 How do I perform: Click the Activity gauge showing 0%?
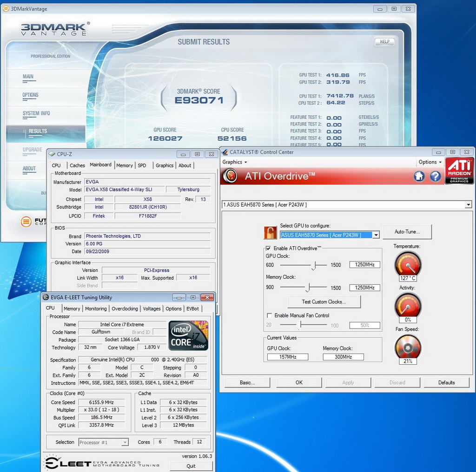(x=408, y=306)
